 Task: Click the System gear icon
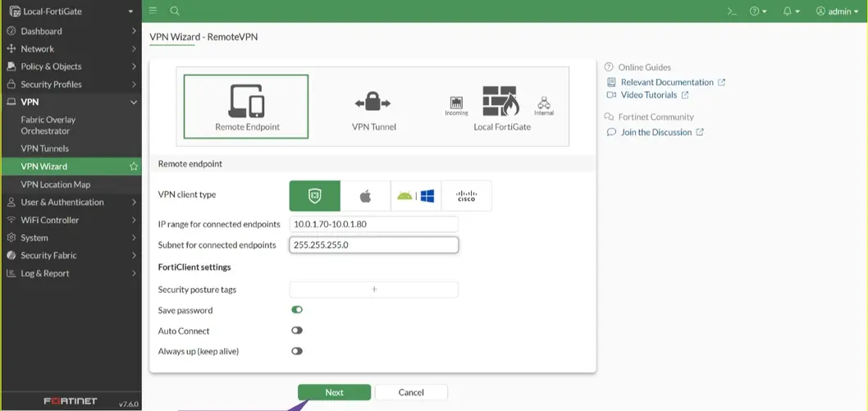point(11,237)
